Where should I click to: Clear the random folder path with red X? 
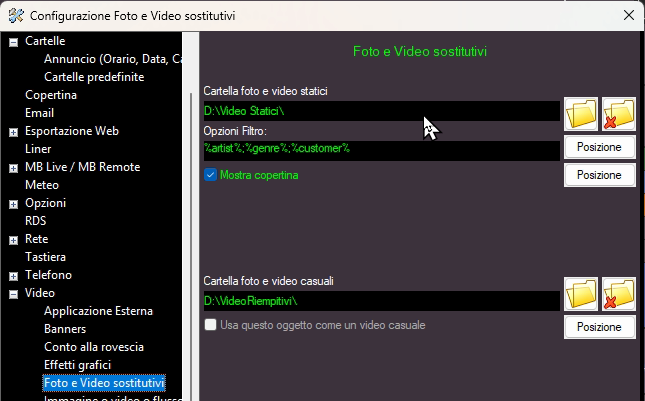click(619, 294)
